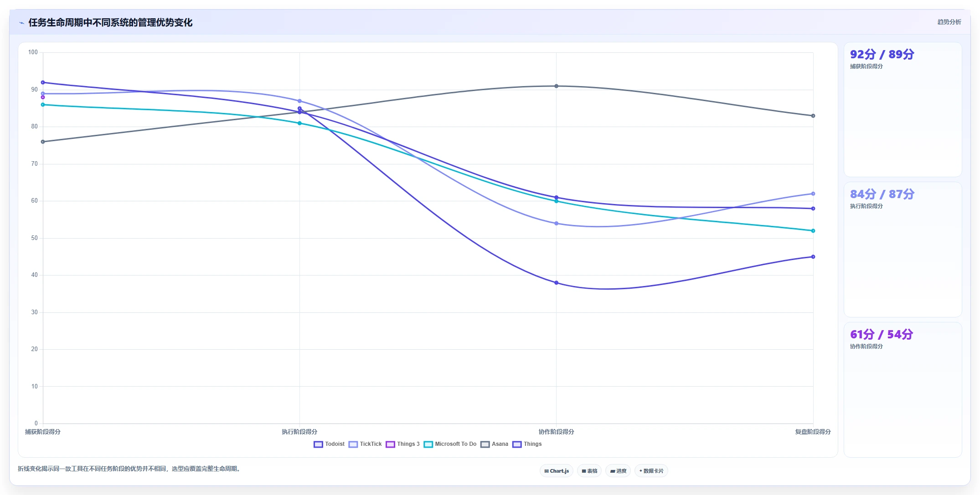Click the Things low point at 38 on 协作阶段
Image resolution: width=980 pixels, height=495 pixels.
(x=556, y=283)
